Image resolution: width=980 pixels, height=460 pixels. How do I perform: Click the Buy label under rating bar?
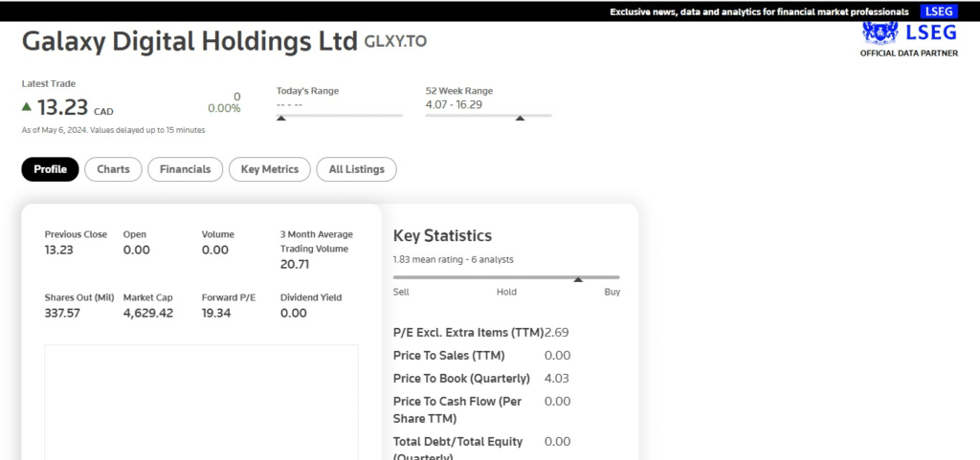pyautogui.click(x=612, y=292)
